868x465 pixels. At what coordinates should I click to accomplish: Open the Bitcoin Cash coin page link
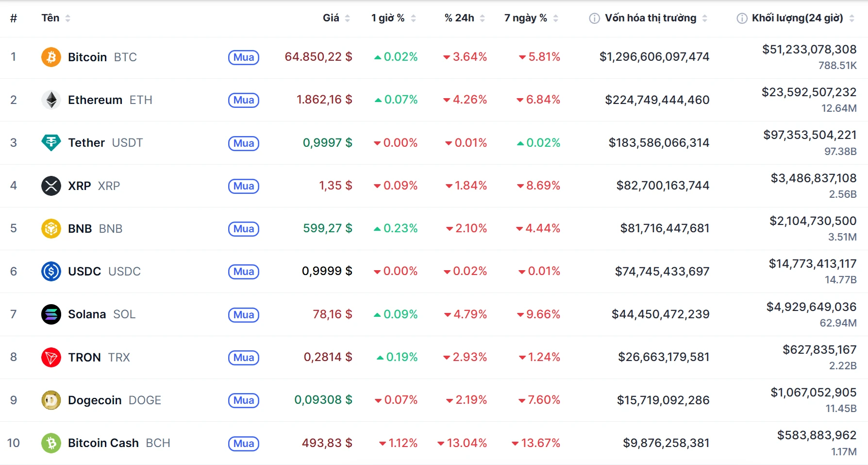tap(103, 443)
